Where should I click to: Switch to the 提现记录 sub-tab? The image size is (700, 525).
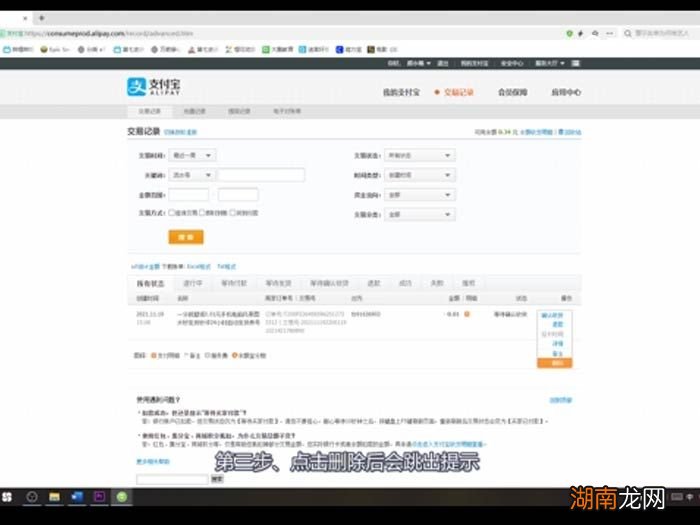pyautogui.click(x=239, y=111)
